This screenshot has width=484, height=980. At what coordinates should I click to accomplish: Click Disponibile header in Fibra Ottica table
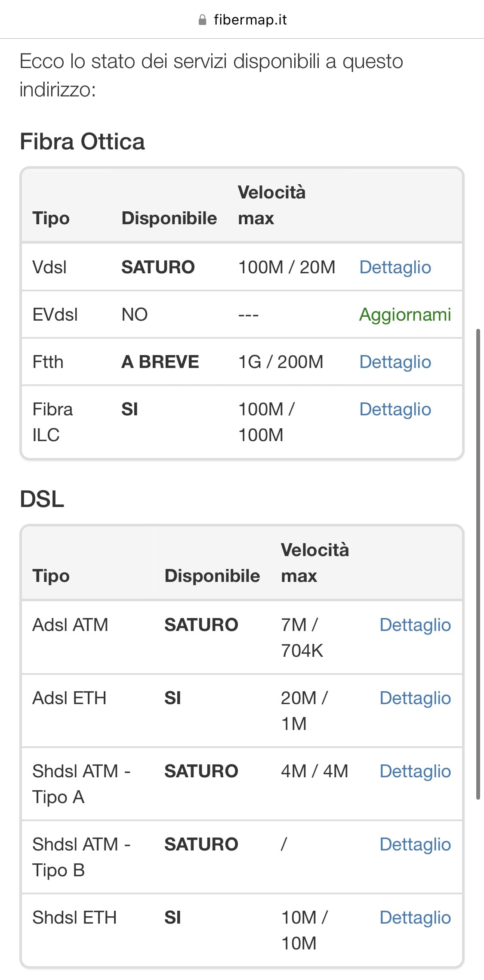(169, 218)
